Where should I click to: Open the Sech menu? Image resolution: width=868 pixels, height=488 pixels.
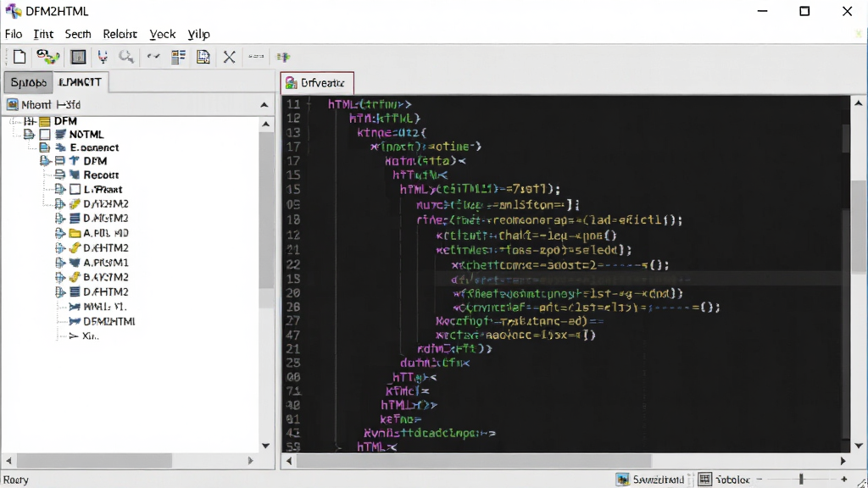(77, 34)
